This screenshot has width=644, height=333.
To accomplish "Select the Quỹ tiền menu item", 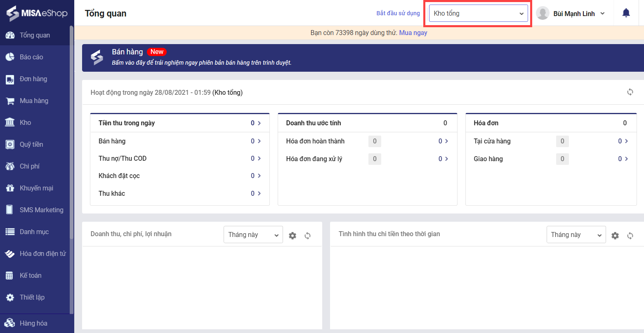I will pyautogui.click(x=31, y=144).
